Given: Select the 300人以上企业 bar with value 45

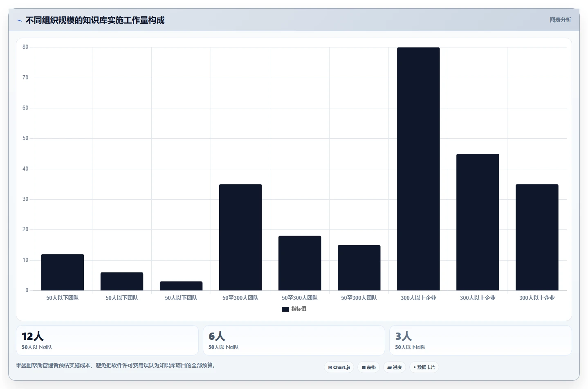Looking at the screenshot, I should (x=478, y=222).
